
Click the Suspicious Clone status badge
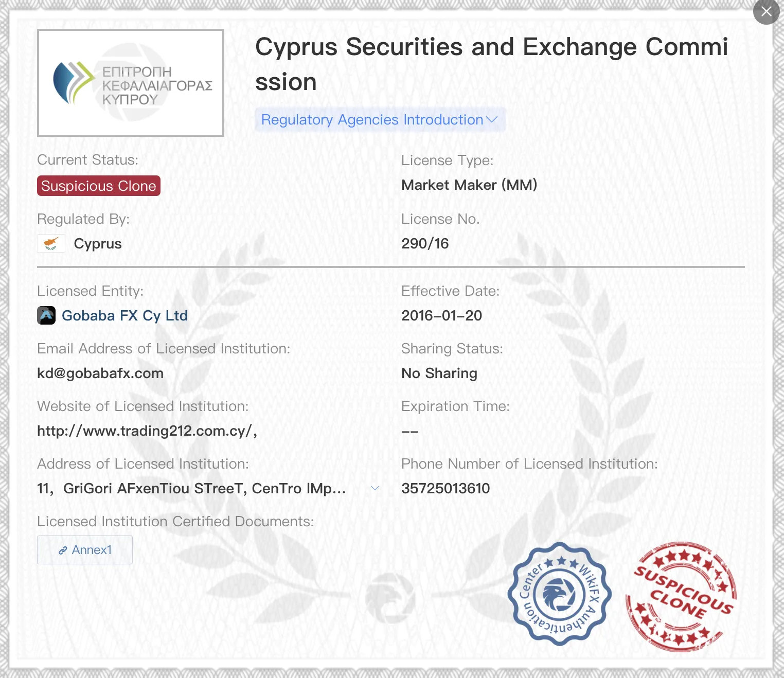pyautogui.click(x=99, y=186)
